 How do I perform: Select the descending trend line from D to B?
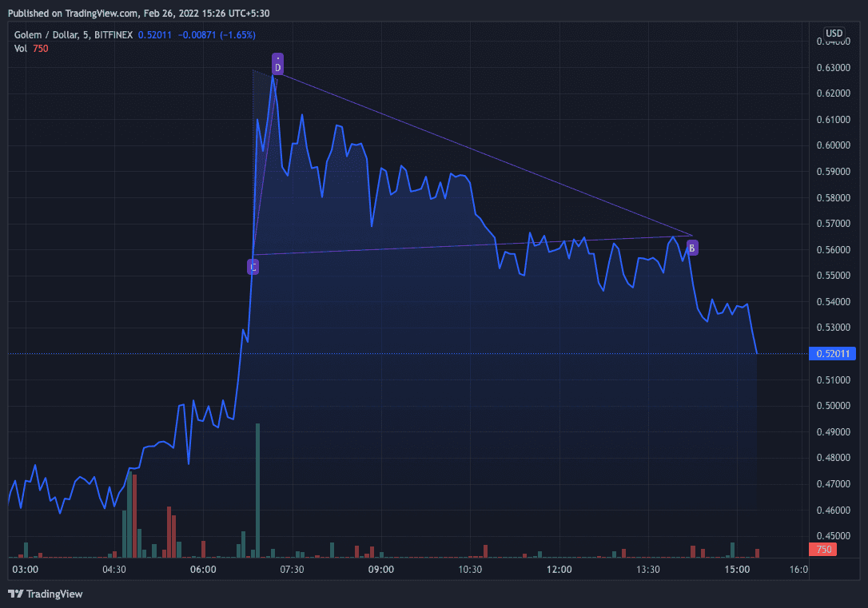(x=480, y=152)
